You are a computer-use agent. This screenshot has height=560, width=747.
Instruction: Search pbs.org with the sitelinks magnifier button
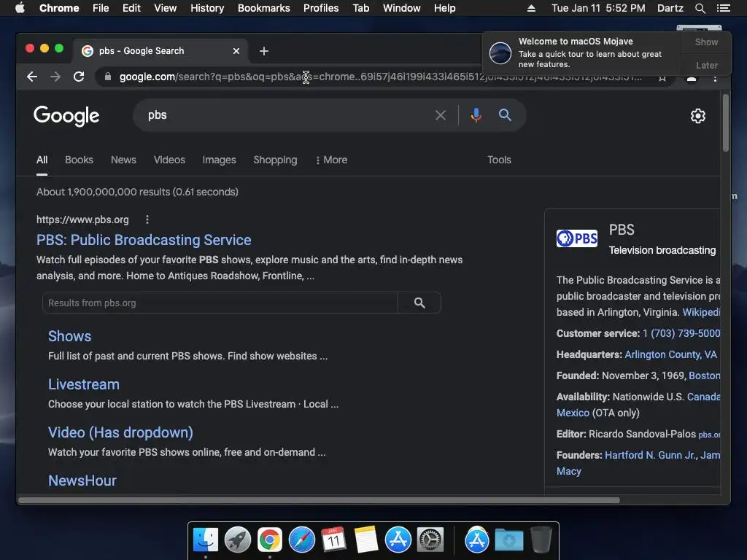419,303
